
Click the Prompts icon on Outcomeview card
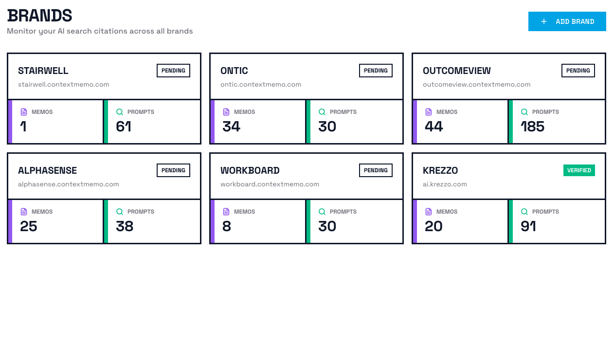point(524,112)
